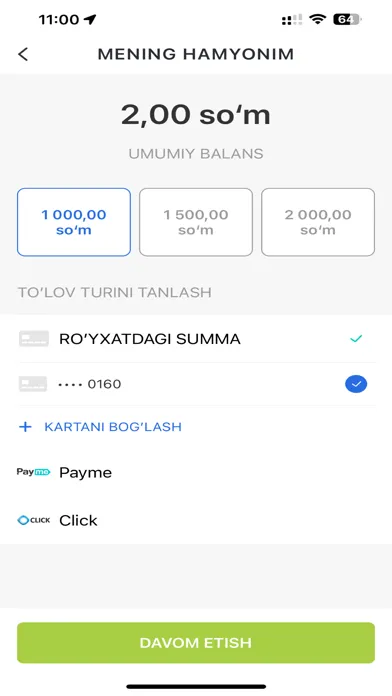Toggle blue checkmark for card 0160
Image resolution: width=392 pixels, height=696 pixels.
tap(356, 384)
